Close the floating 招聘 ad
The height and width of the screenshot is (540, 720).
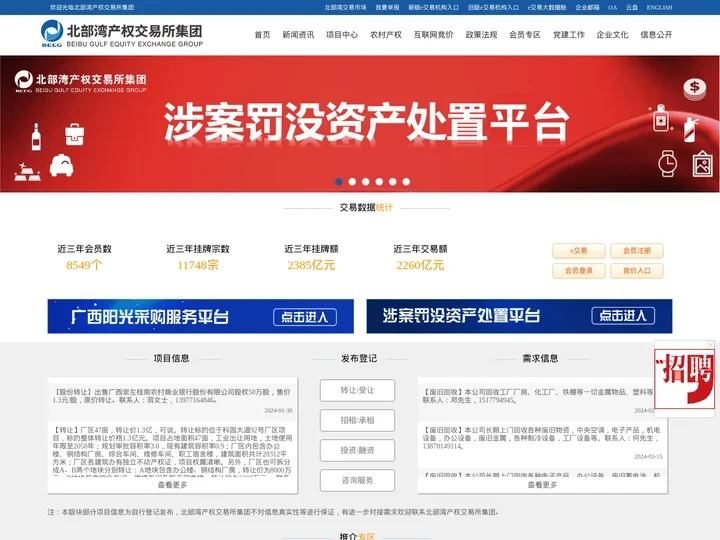pos(710,344)
